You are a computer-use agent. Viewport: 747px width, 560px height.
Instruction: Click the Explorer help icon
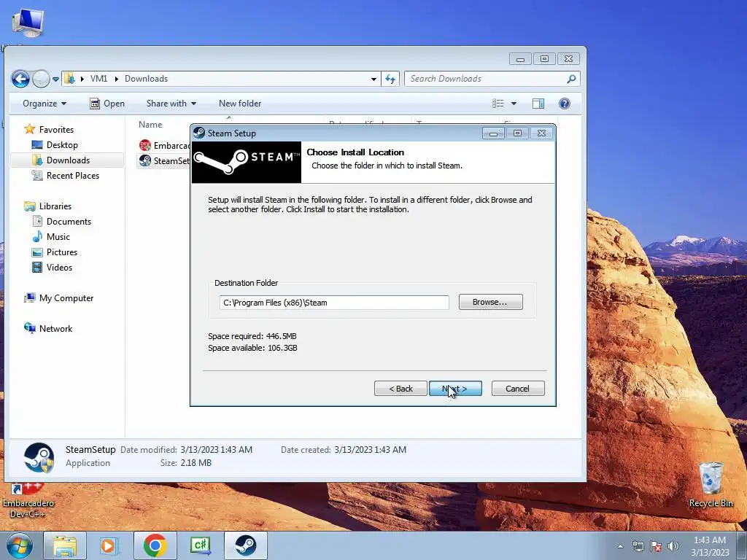[x=565, y=104]
